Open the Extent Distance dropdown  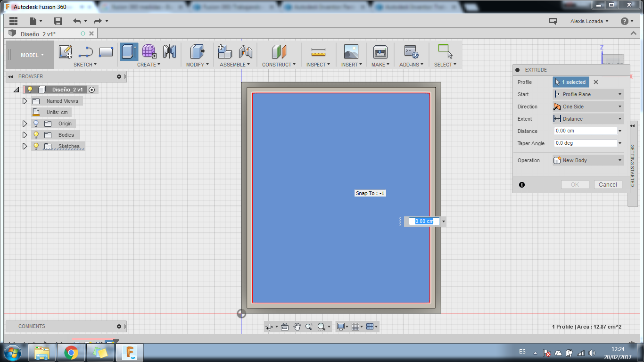pos(588,119)
